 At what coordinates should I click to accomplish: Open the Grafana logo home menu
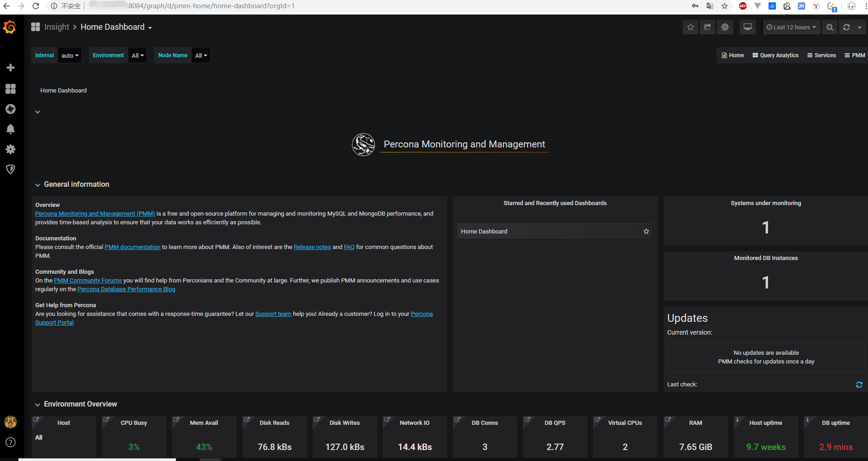click(10, 27)
